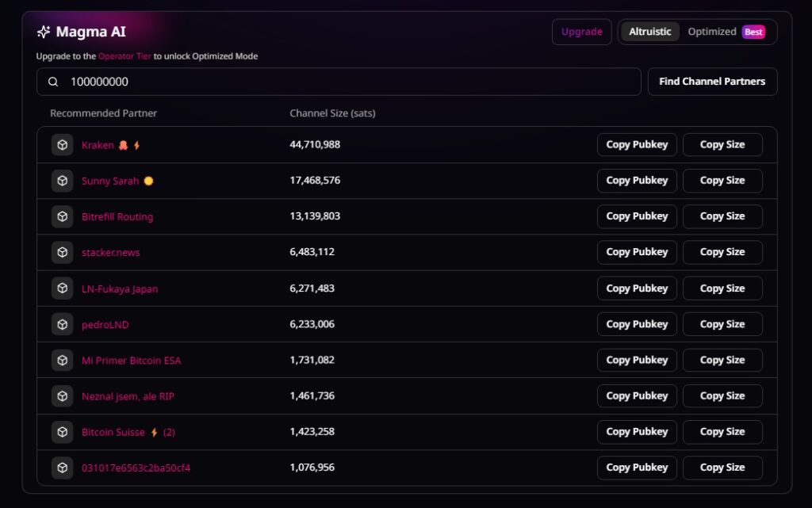Click the Magma AI sparkle logo icon
Screen dimensions: 812x508
click(x=44, y=32)
